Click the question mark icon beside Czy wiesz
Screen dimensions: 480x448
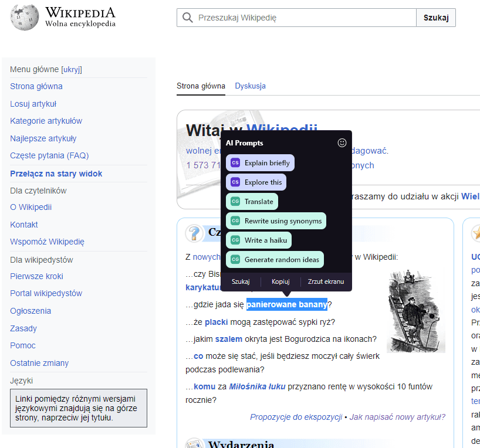(194, 233)
